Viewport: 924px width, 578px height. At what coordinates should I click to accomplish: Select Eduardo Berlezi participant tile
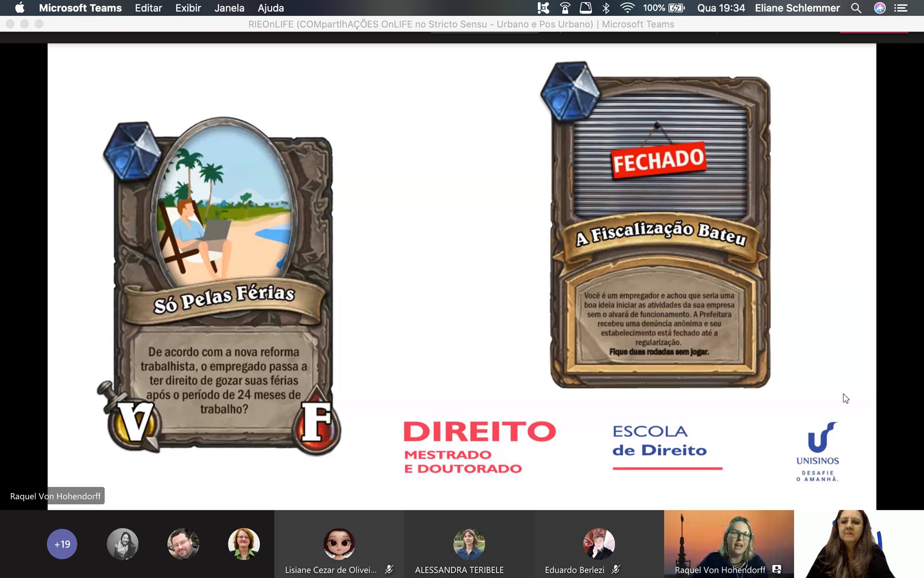tap(599, 544)
